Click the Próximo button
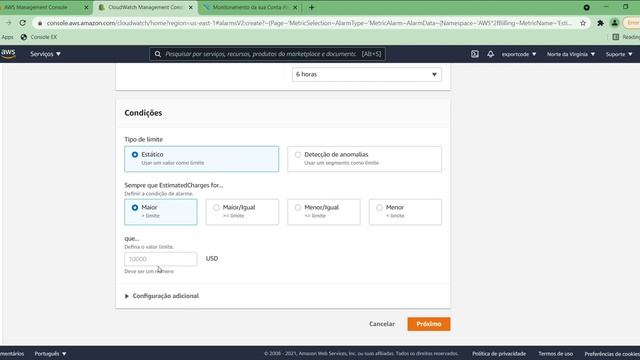 click(429, 324)
